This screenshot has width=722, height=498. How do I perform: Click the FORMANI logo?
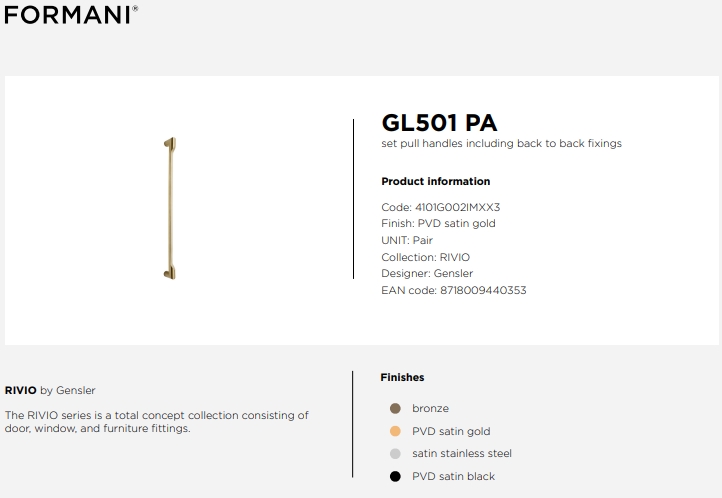[71, 15]
